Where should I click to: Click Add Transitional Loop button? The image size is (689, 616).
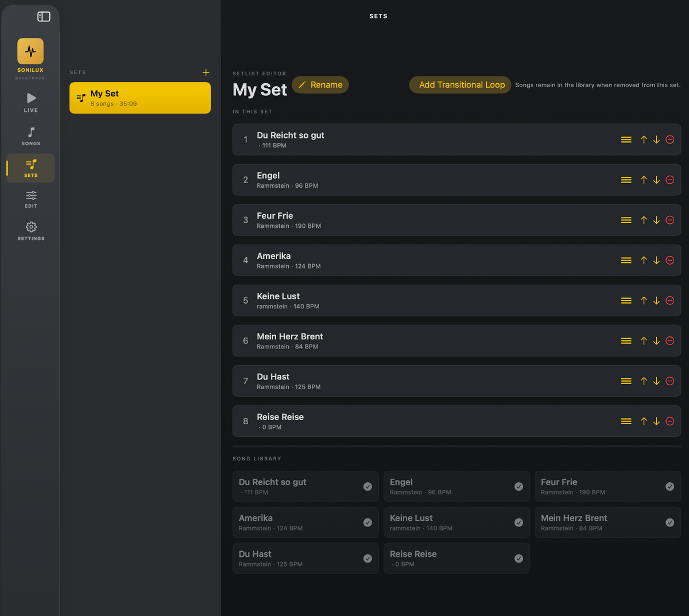point(460,84)
